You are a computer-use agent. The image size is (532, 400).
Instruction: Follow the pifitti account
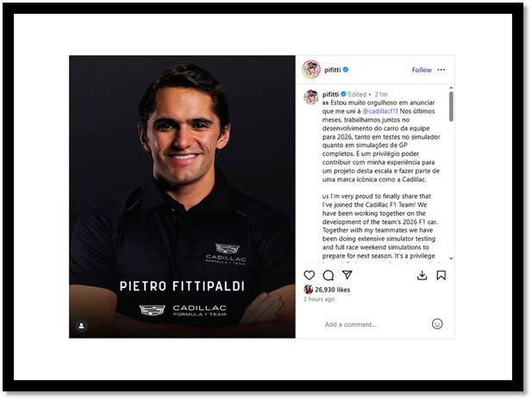point(422,70)
